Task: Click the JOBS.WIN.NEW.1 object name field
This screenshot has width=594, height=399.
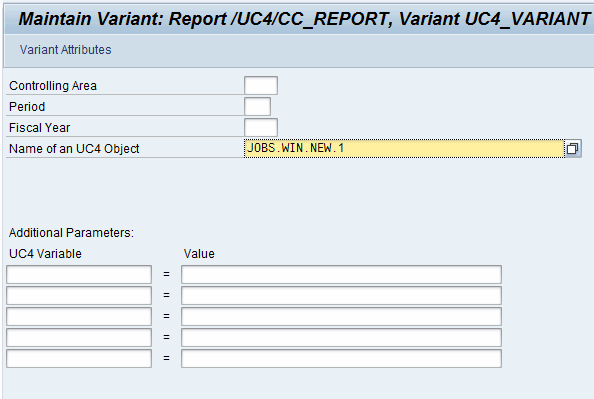Action: pyautogui.click(x=404, y=149)
